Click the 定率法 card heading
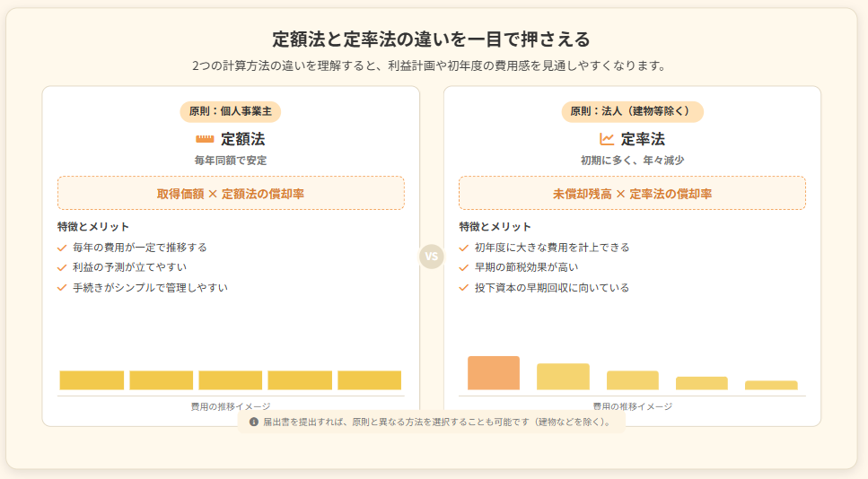Screen dimensions: 868x479 pos(643,139)
